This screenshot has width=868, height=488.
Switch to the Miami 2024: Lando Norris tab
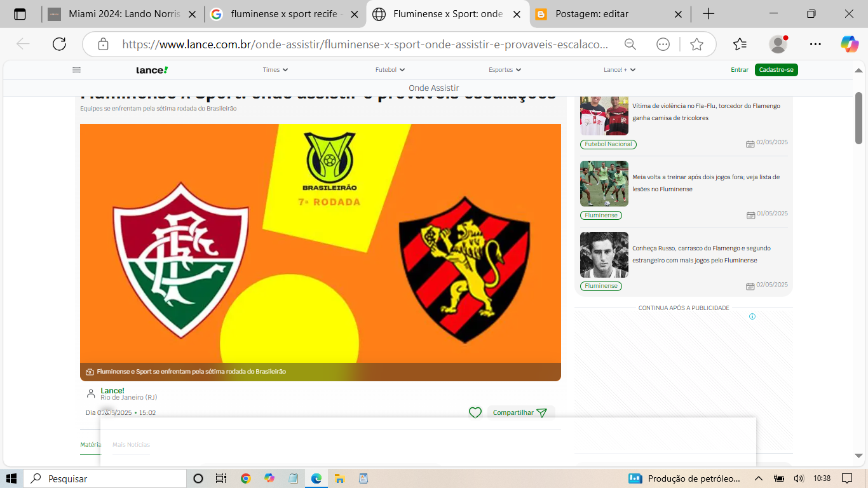(123, 14)
